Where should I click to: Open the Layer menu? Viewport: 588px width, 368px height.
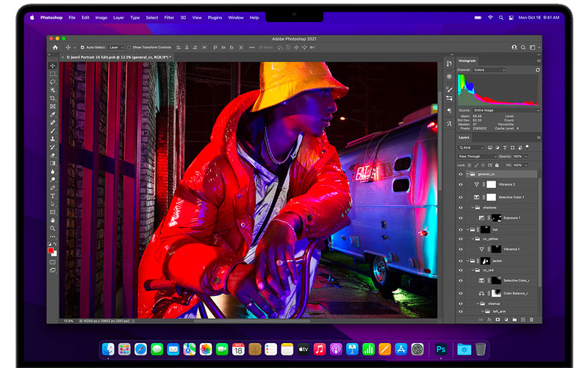(118, 18)
